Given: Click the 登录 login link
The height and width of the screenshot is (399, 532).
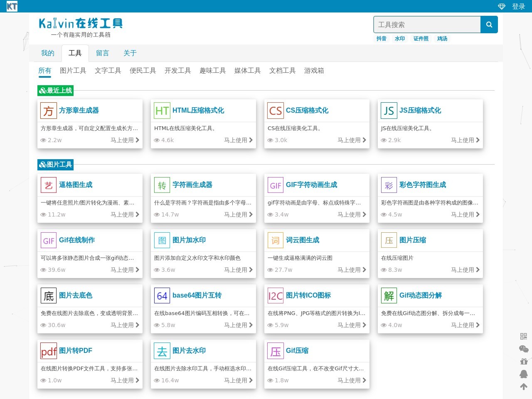Looking at the screenshot, I should coord(519,7).
